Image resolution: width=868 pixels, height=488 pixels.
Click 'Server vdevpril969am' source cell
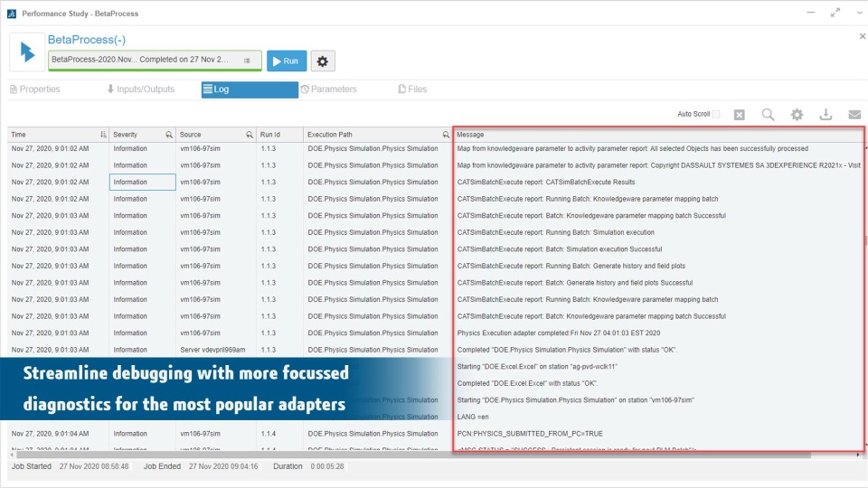(212, 350)
